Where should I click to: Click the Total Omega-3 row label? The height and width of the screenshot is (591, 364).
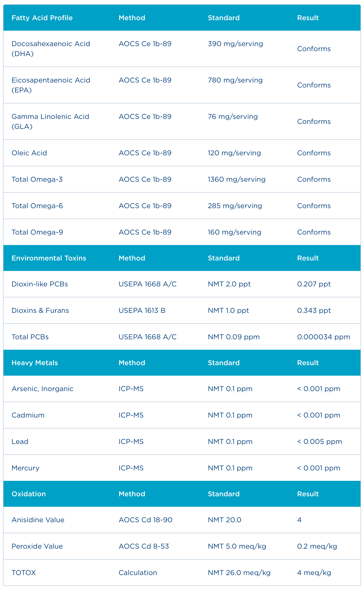click(x=37, y=179)
